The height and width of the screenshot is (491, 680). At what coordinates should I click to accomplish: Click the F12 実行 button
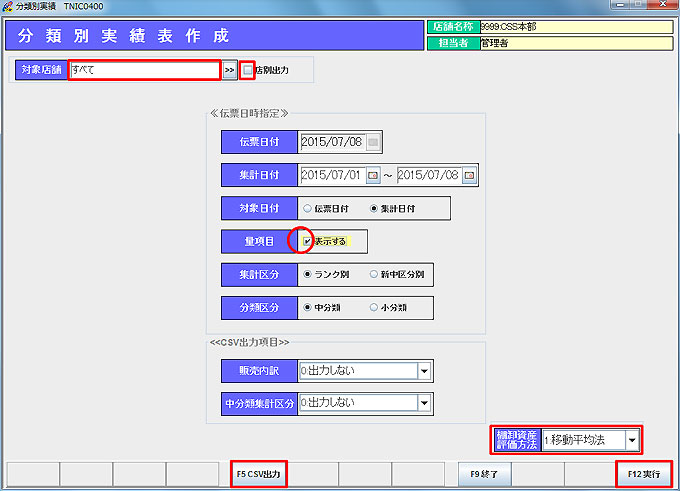tap(644, 474)
